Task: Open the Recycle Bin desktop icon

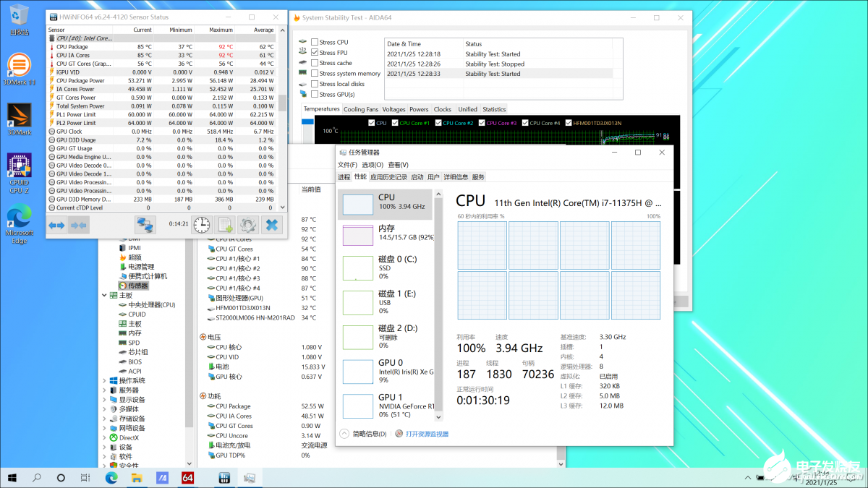Action: click(20, 20)
